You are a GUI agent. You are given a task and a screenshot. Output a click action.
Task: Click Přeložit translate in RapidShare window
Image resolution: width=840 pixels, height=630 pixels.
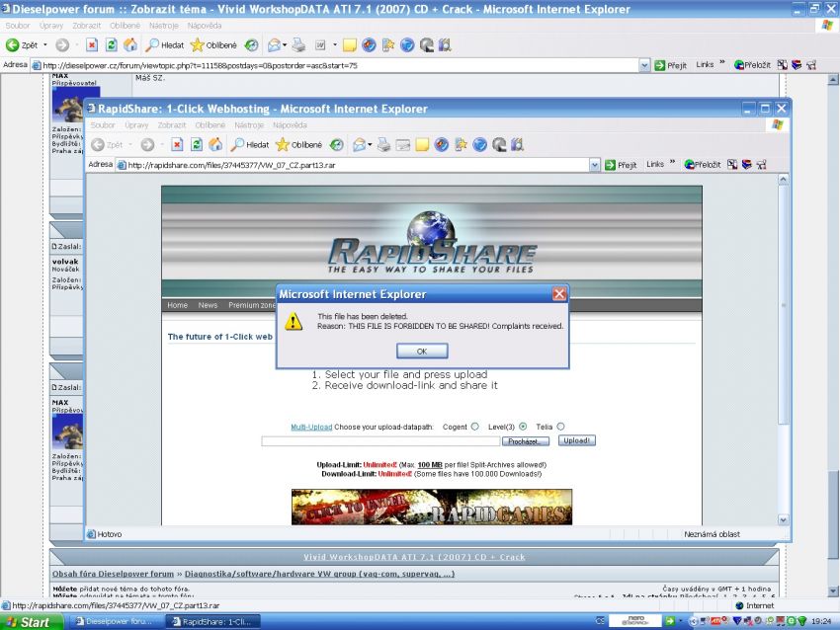click(x=703, y=165)
